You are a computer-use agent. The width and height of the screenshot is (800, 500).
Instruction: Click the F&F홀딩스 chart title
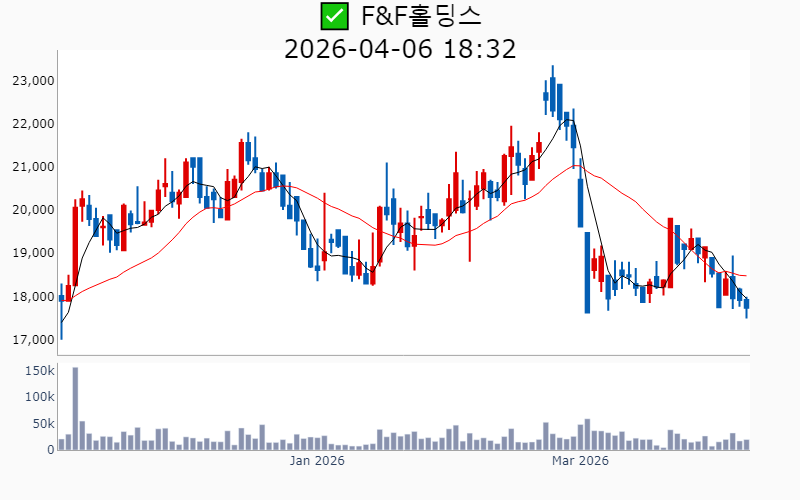[421, 16]
